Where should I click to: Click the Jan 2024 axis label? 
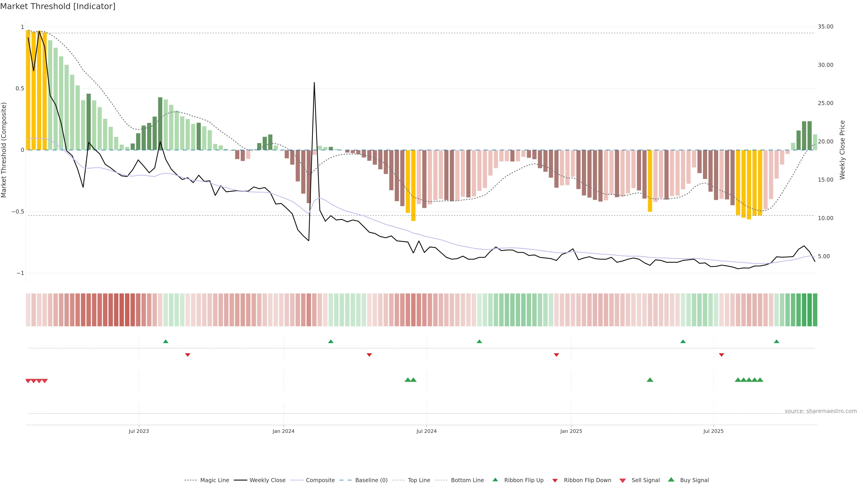pos(283,431)
